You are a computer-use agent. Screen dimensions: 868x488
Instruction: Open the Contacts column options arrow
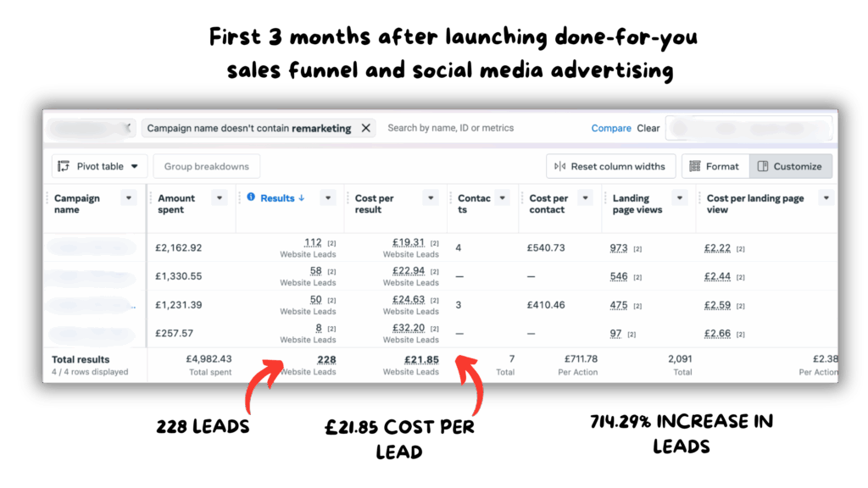(503, 198)
